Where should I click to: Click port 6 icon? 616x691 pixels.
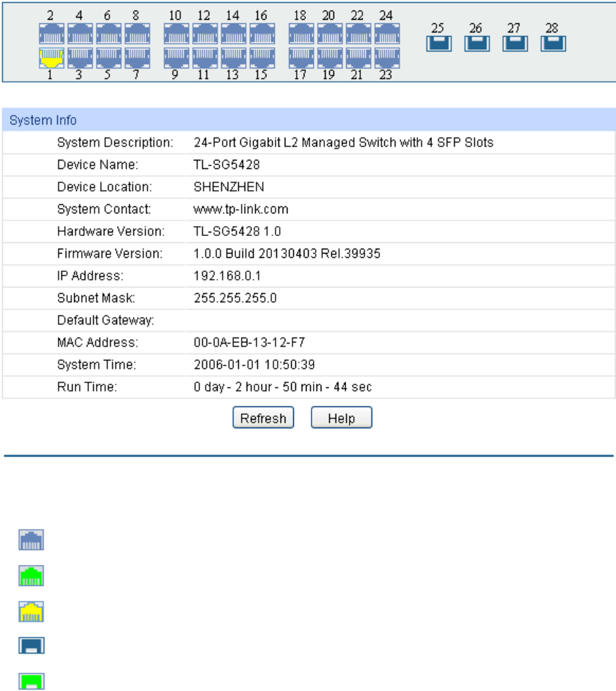pos(109,34)
